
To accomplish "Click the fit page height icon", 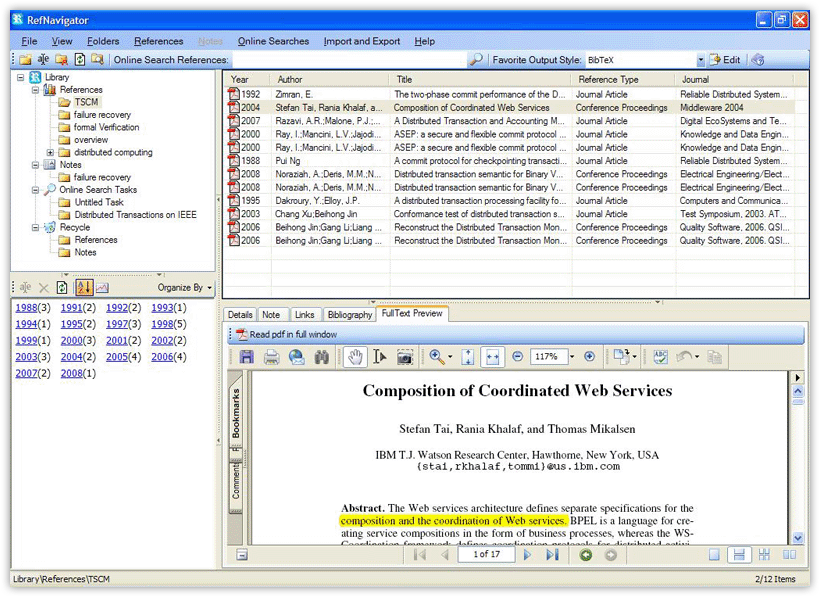I will 468,357.
